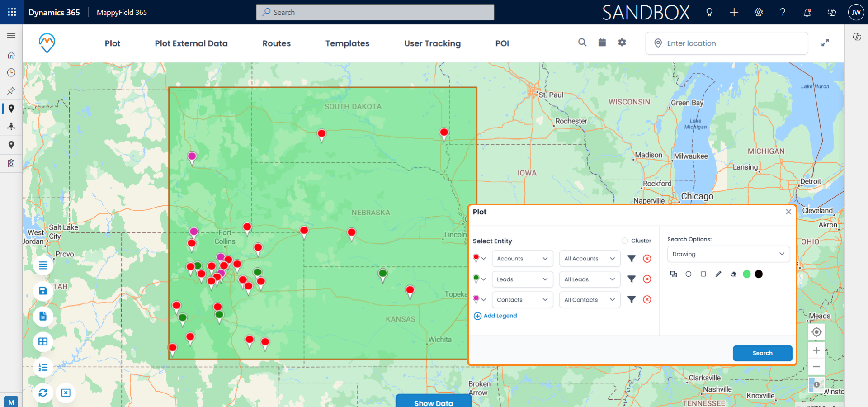
Task: Click the save floppy disk map button
Action: [x=43, y=291]
